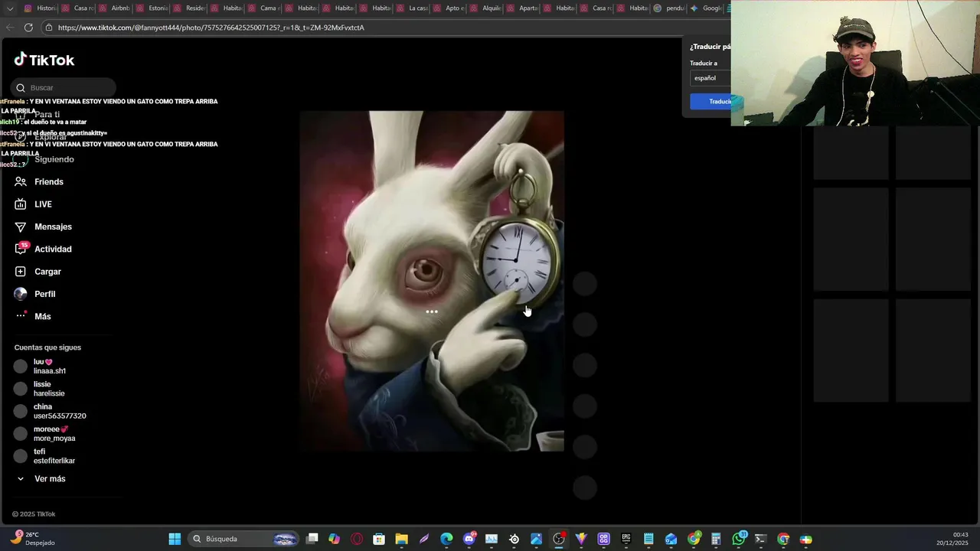Open the Windows Start menu
The width and height of the screenshot is (980, 551).
click(x=175, y=539)
